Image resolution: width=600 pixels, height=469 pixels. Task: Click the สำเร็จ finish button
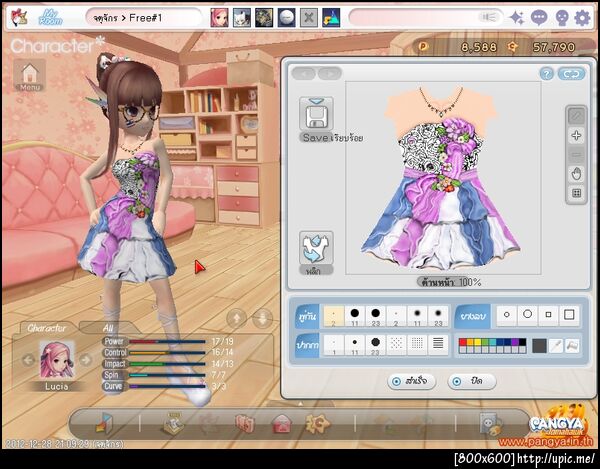411,381
